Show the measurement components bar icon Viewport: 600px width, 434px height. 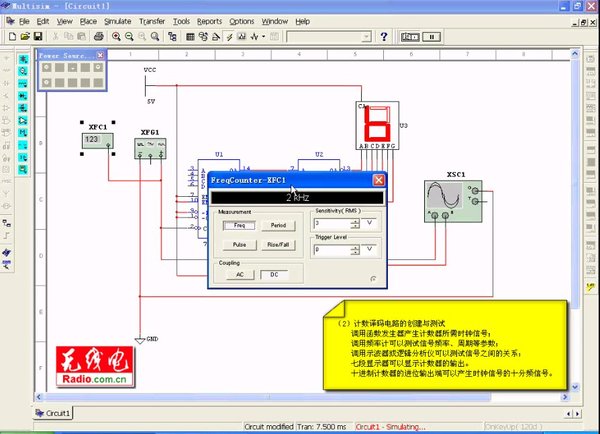23,169
